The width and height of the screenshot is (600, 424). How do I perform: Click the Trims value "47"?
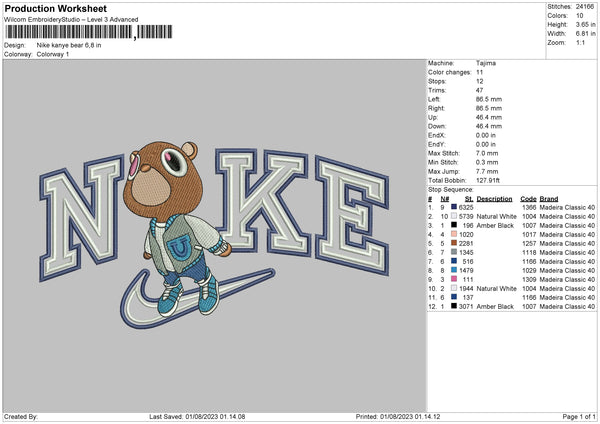click(x=479, y=90)
